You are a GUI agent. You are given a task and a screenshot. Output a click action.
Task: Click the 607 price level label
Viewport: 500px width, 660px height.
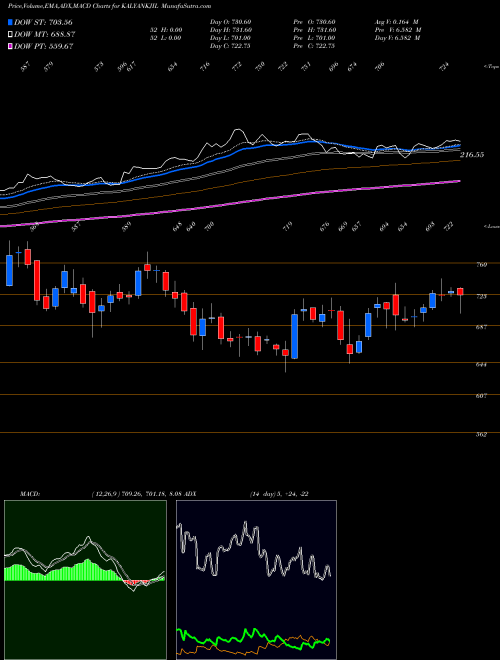click(482, 396)
